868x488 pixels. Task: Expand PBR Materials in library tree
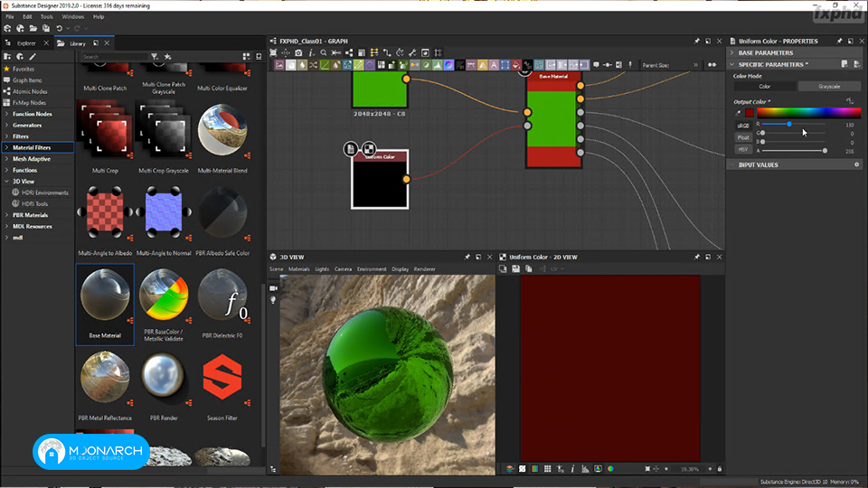point(6,215)
